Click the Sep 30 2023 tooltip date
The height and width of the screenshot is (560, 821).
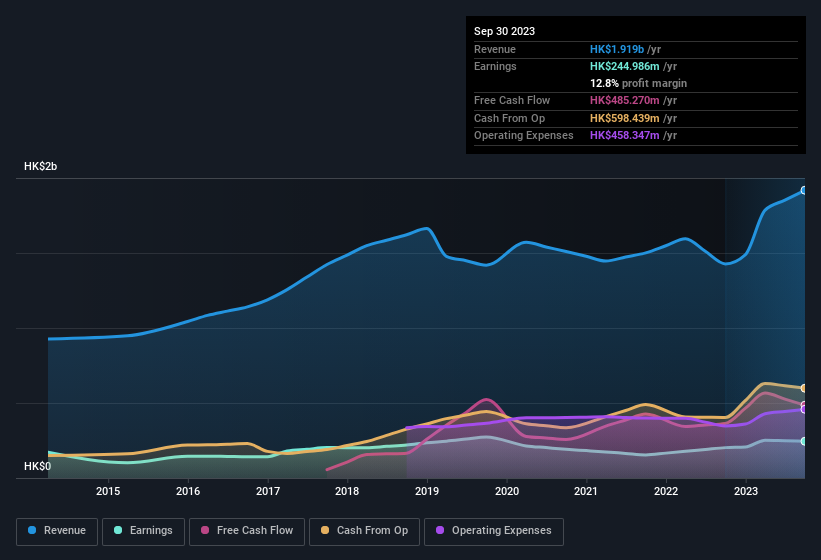tap(504, 31)
